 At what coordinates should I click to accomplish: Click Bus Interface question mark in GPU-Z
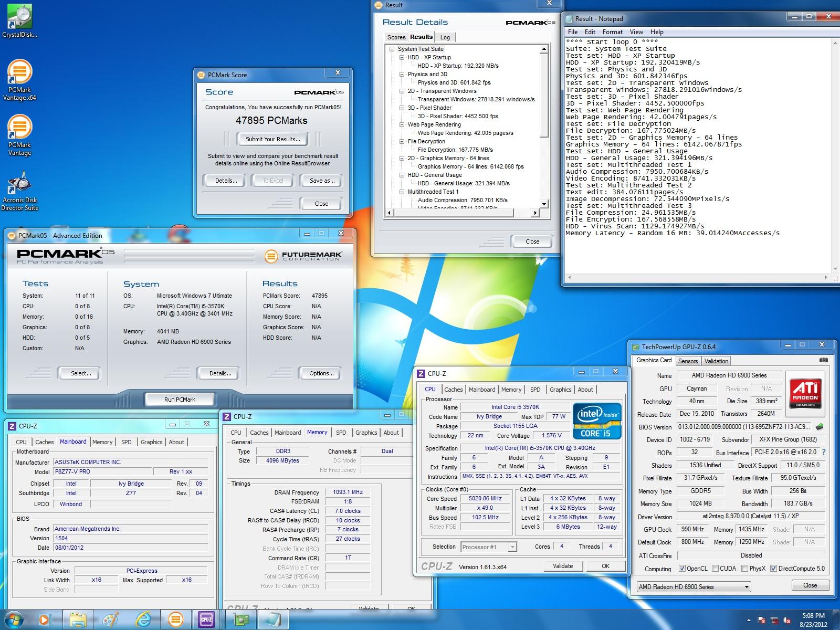click(823, 452)
